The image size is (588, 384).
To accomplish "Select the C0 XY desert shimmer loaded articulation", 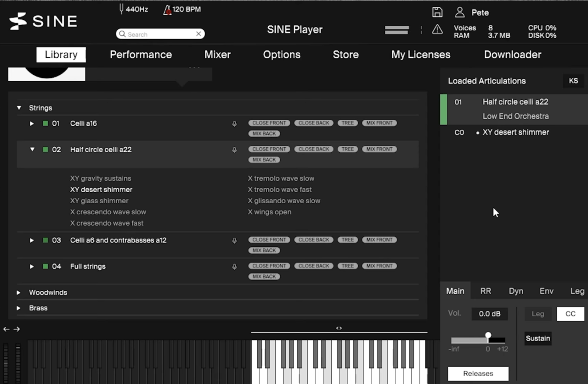I will click(x=514, y=132).
